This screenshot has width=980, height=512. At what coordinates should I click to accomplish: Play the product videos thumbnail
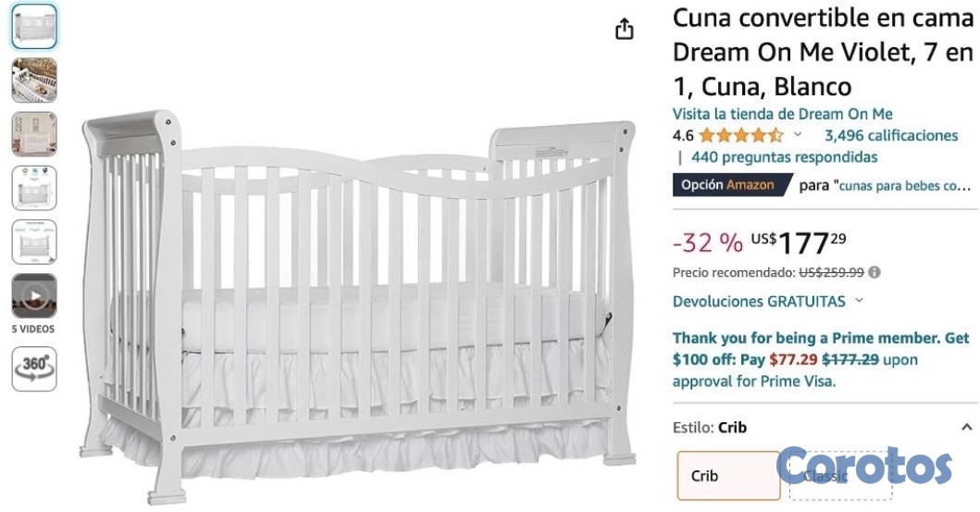tap(34, 296)
